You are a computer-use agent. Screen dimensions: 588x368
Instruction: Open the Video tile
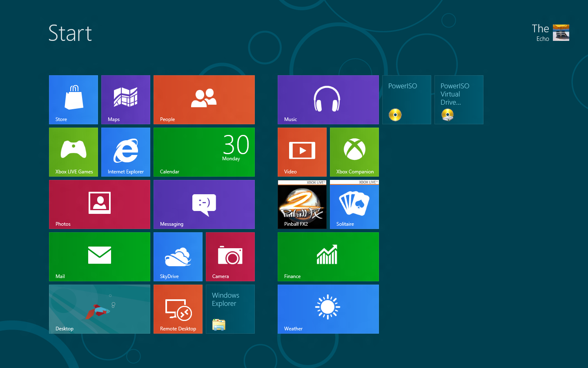[302, 152]
